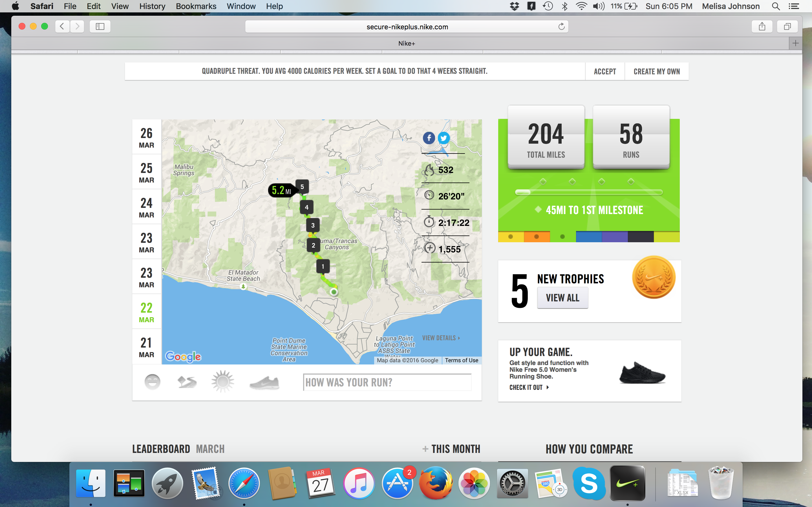The height and width of the screenshot is (507, 812).
Task: Follow the Check It Out arrow link
Action: point(529,387)
